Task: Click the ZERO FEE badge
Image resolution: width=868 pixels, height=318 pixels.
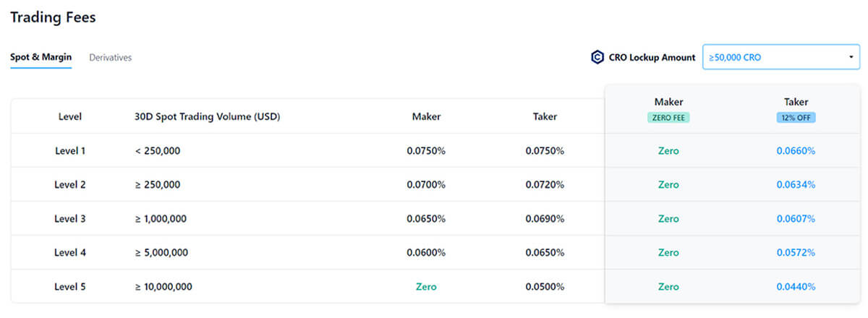Action: click(x=668, y=118)
